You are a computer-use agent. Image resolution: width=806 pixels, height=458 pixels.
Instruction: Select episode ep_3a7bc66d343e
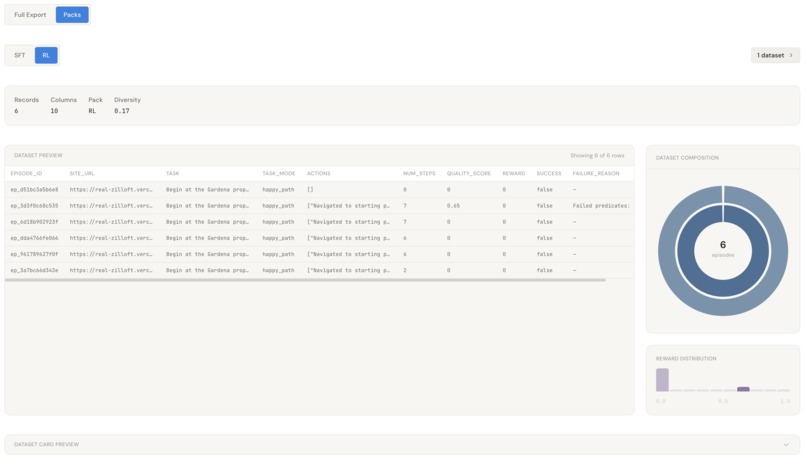tap(34, 270)
